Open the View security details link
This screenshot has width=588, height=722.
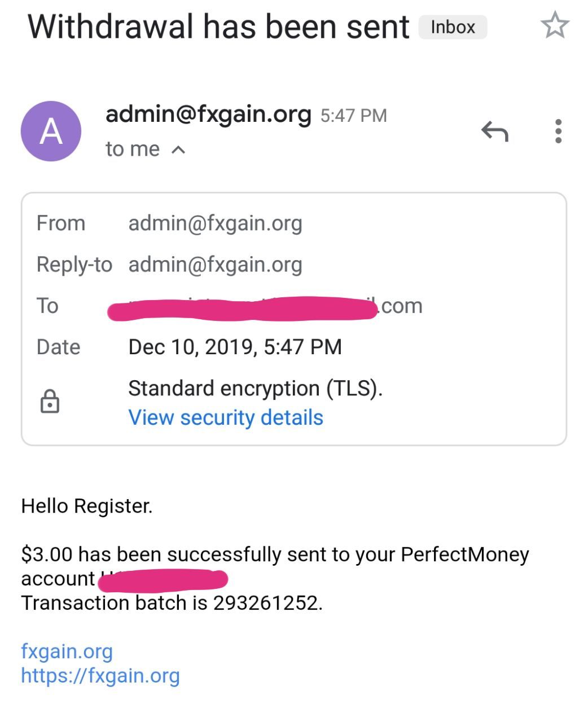click(x=226, y=418)
